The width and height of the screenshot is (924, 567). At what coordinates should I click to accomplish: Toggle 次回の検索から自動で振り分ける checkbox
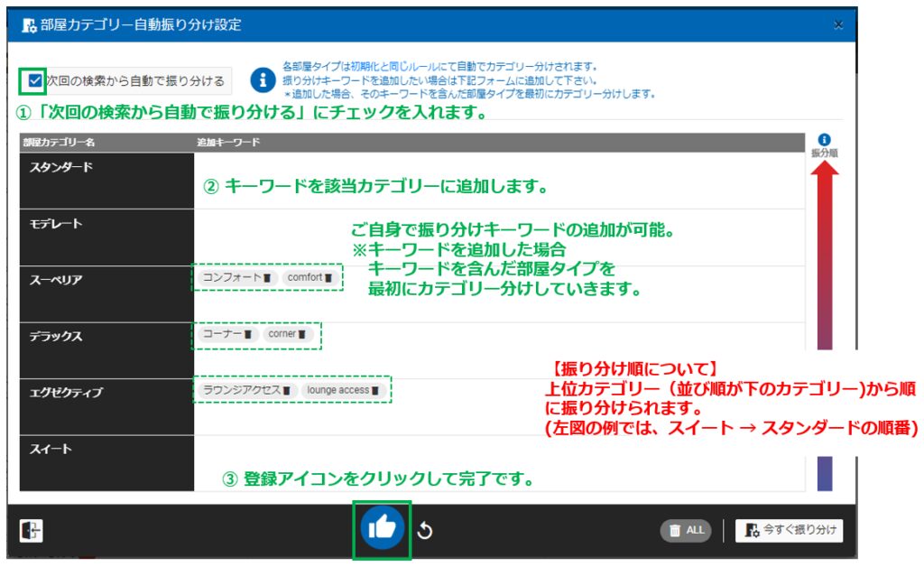tap(35, 81)
